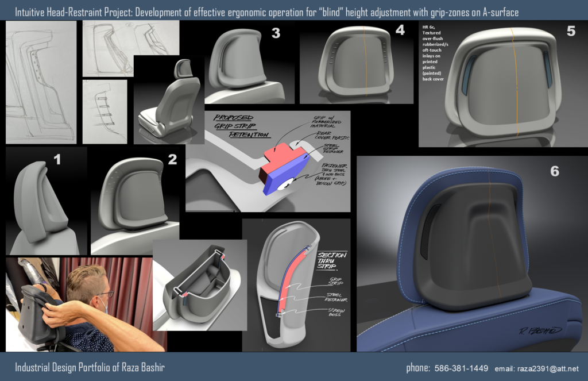Open the full car seat render
The width and height of the screenshot is (588, 381).
click(168, 101)
